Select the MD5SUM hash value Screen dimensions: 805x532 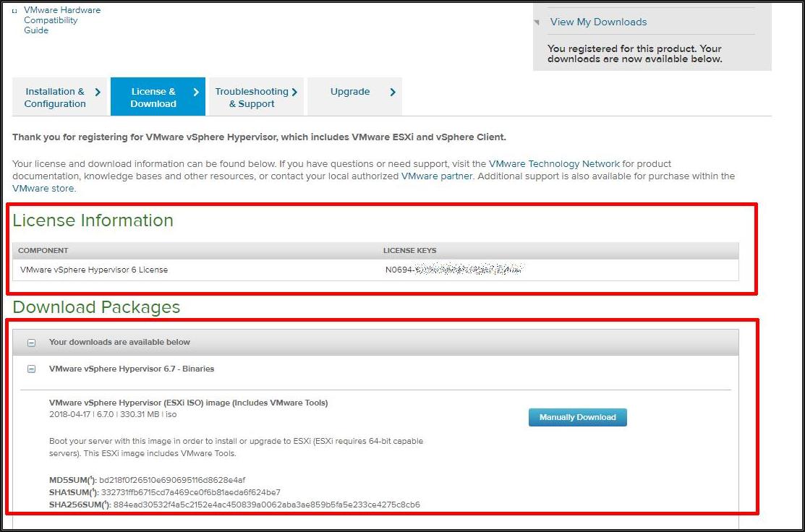[172, 480]
